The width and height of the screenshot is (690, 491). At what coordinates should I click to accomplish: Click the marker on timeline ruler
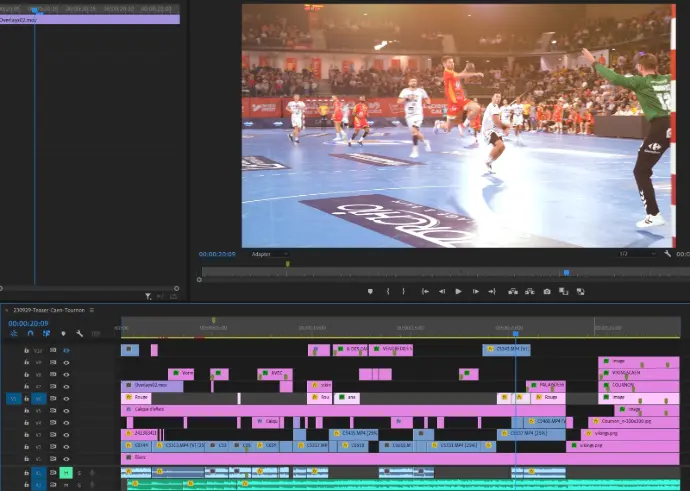214,320
